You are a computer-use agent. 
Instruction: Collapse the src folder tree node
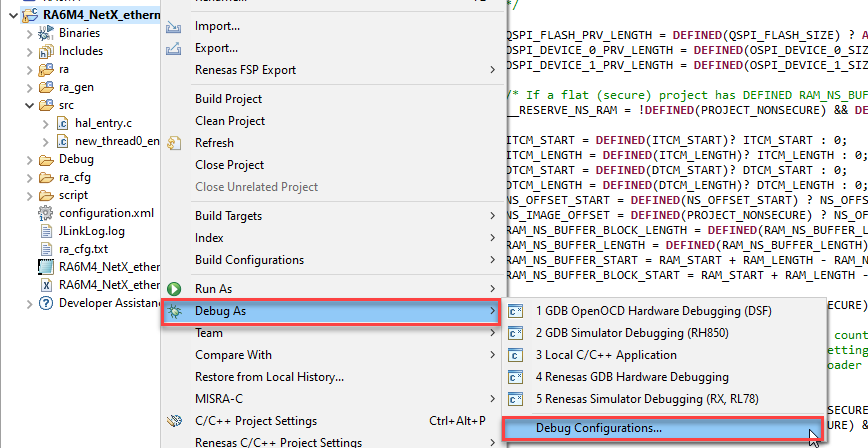point(29,105)
